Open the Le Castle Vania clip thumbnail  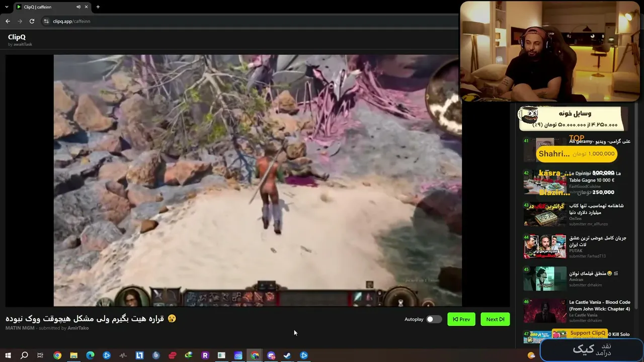click(545, 311)
